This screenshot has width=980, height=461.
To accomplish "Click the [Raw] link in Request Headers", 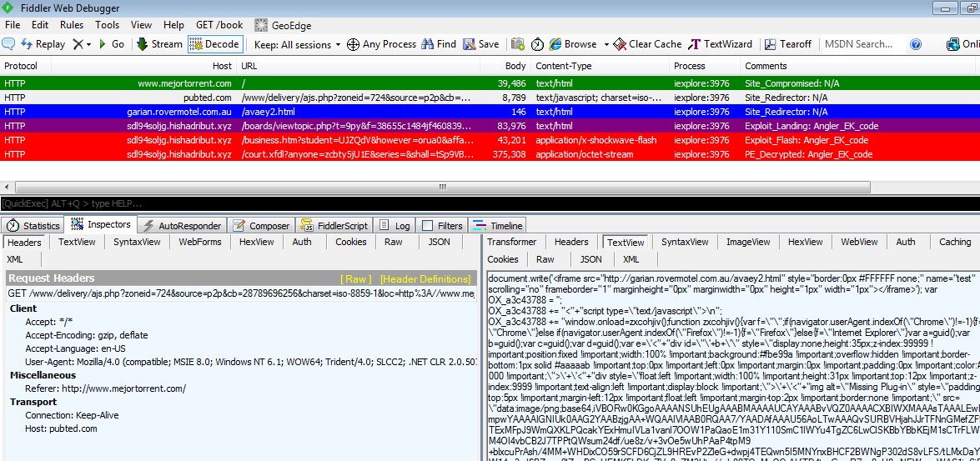I will (355, 278).
